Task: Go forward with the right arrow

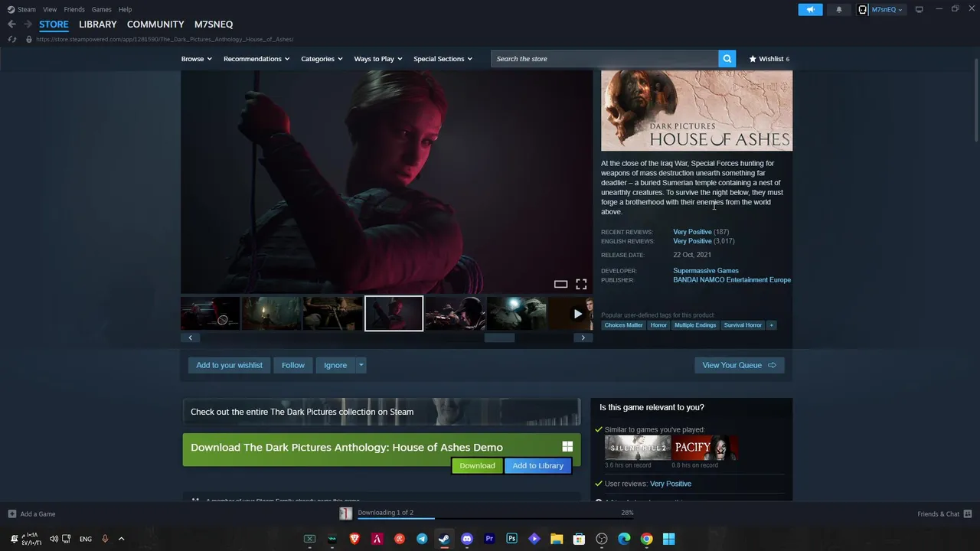Action: 28,24
